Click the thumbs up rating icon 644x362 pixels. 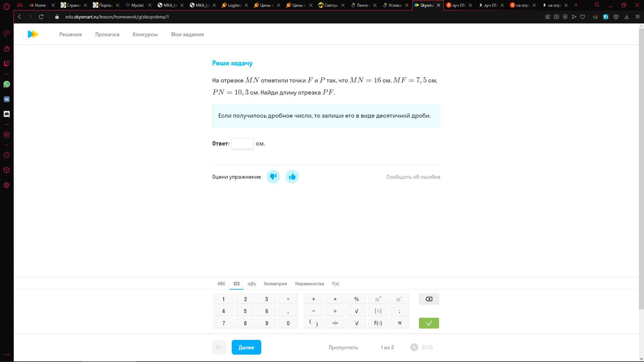click(292, 177)
